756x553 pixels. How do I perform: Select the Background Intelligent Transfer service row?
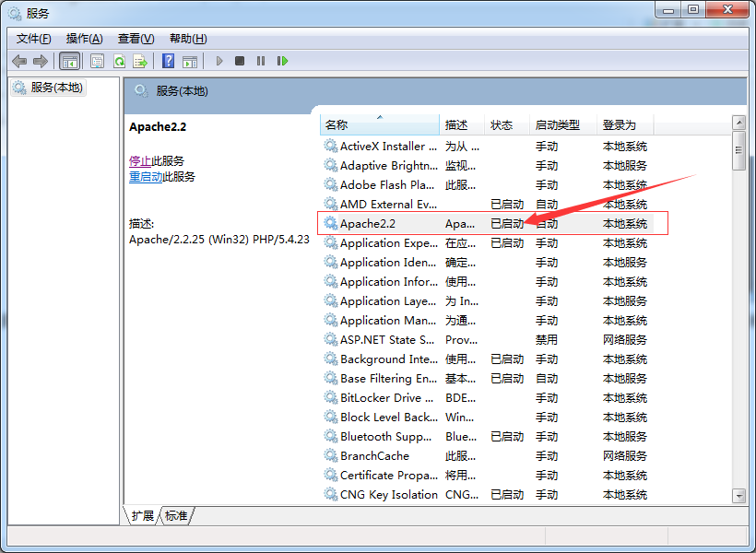(x=488, y=359)
